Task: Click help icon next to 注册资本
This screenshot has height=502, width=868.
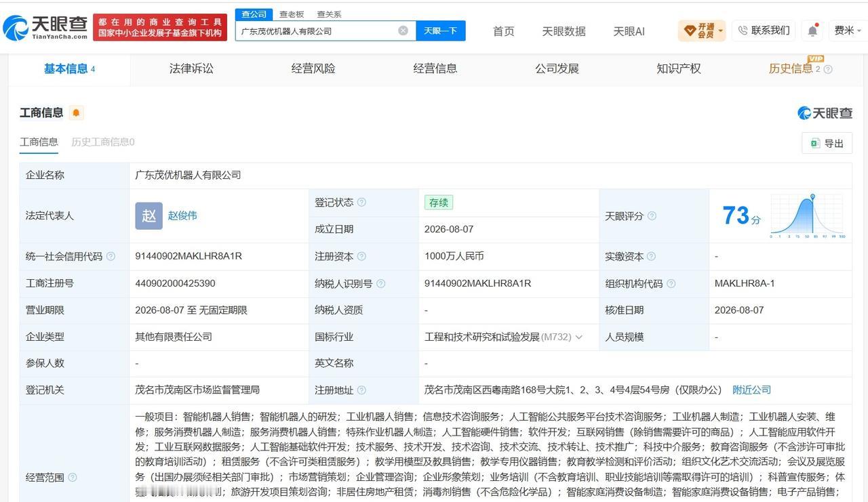Action: pos(361,256)
